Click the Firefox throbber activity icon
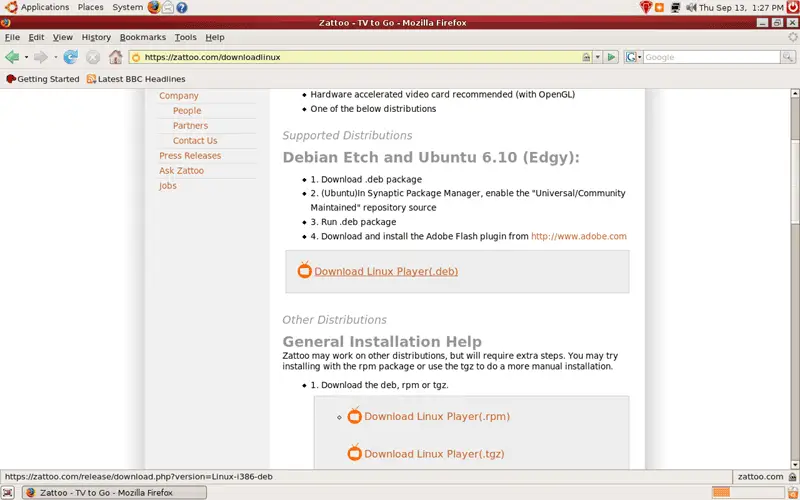The width and height of the screenshot is (800, 500). coord(792,37)
